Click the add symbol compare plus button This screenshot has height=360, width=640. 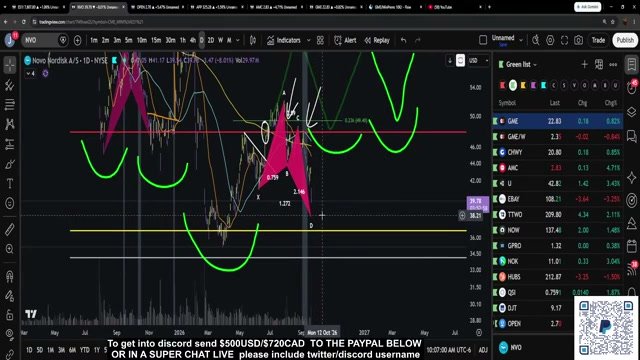click(78, 40)
